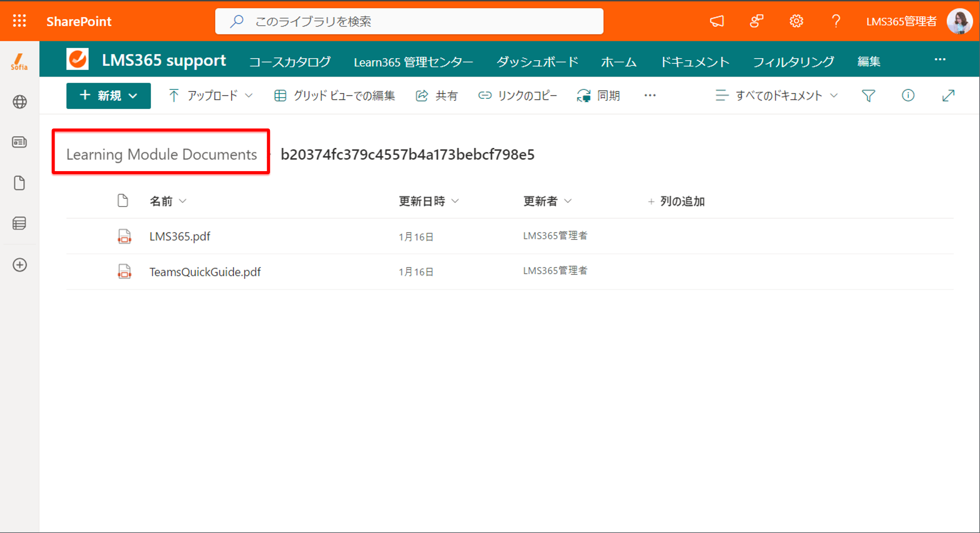Open the news icon in sidebar
The width and height of the screenshot is (980, 533).
[19, 142]
